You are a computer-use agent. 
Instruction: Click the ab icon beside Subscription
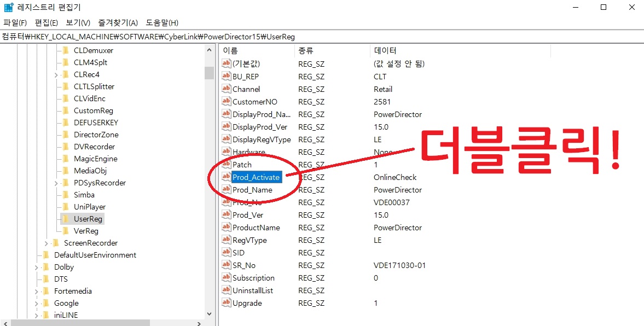(x=227, y=278)
